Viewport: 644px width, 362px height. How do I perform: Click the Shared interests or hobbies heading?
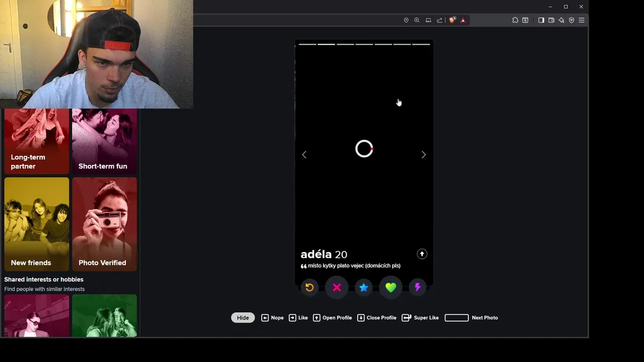coord(44,280)
